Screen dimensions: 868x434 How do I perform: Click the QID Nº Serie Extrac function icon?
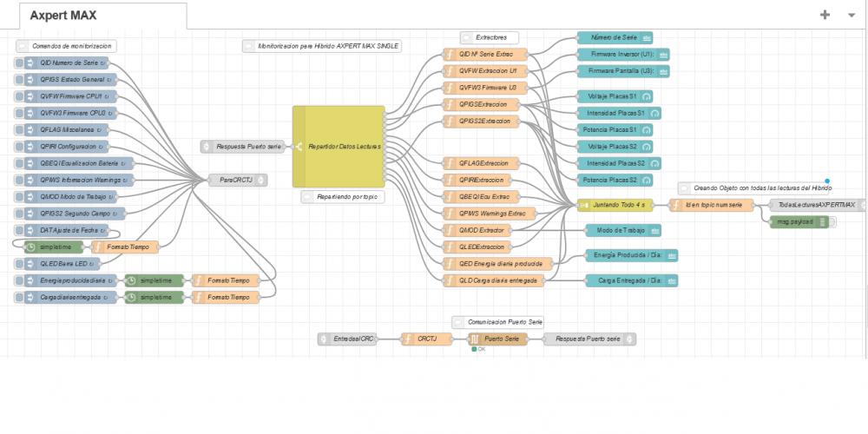pos(450,55)
